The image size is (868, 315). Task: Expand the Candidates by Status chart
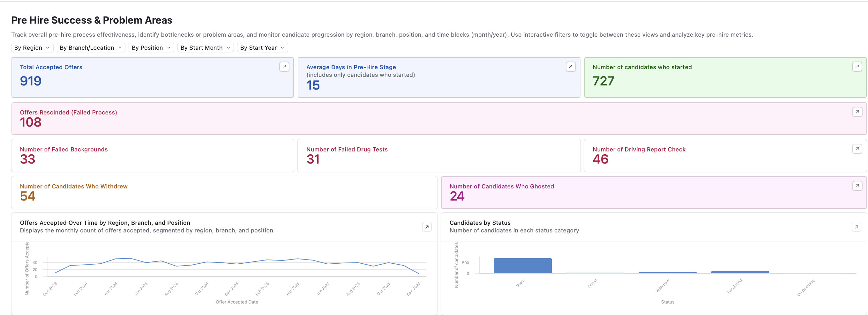click(856, 227)
